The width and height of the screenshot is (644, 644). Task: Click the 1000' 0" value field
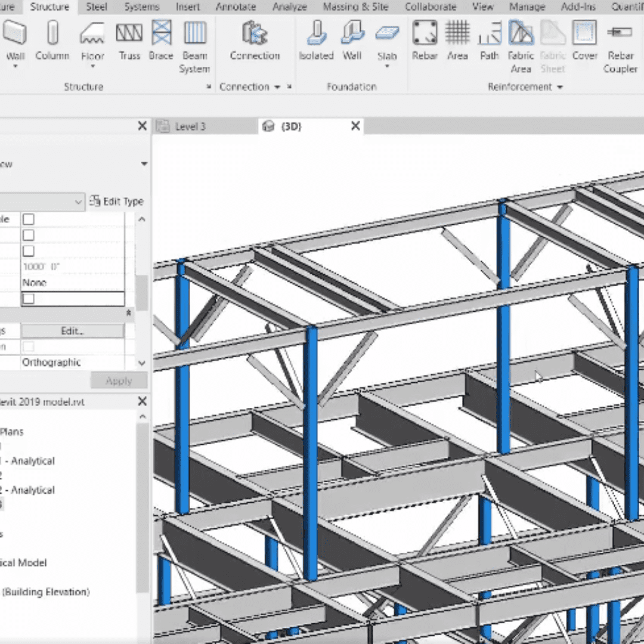[x=73, y=267]
